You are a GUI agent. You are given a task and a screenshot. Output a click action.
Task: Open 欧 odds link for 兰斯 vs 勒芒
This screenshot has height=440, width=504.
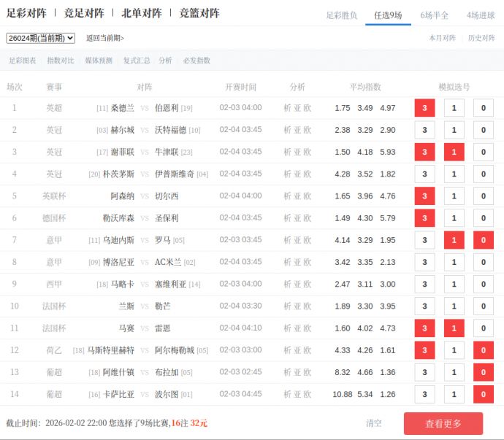pyautogui.click(x=308, y=306)
